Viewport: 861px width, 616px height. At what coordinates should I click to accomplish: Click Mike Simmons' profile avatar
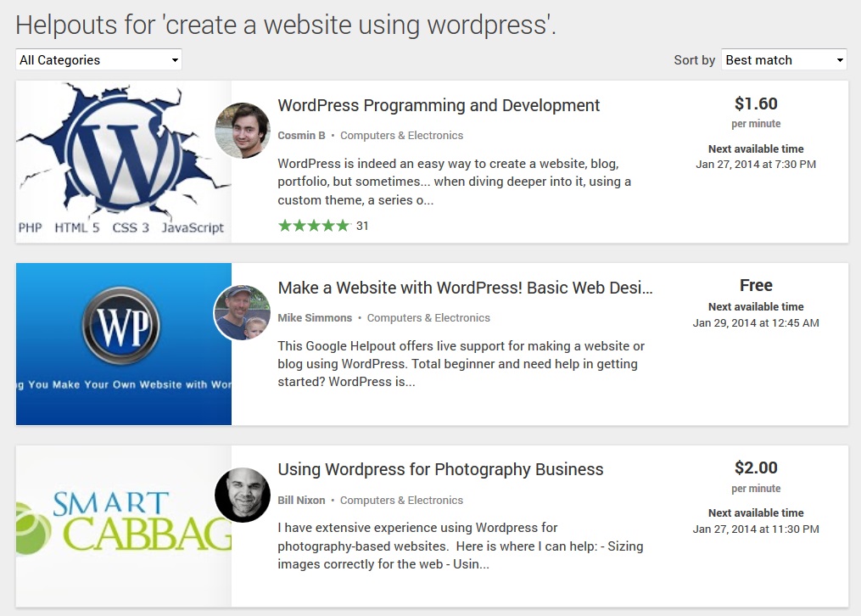click(x=243, y=312)
